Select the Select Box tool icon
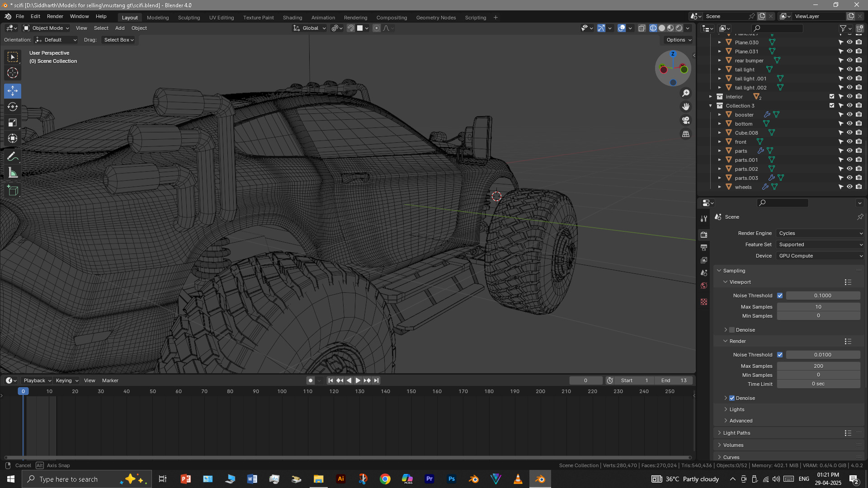Image resolution: width=868 pixels, height=488 pixels. click(13, 57)
